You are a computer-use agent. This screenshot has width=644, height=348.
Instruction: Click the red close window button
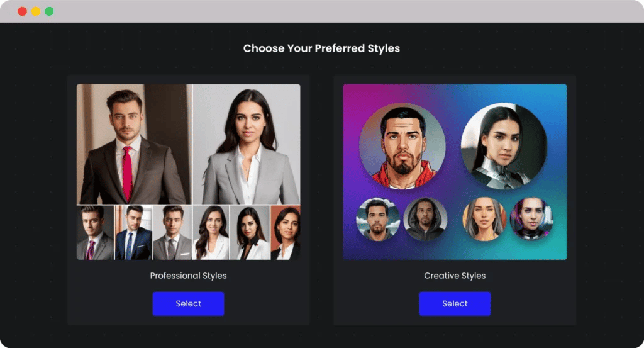point(22,11)
